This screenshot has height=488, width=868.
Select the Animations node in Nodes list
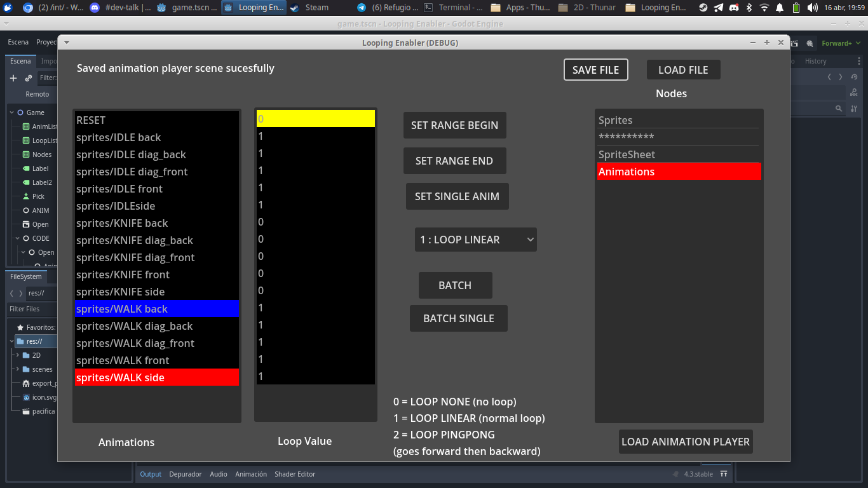tap(679, 172)
